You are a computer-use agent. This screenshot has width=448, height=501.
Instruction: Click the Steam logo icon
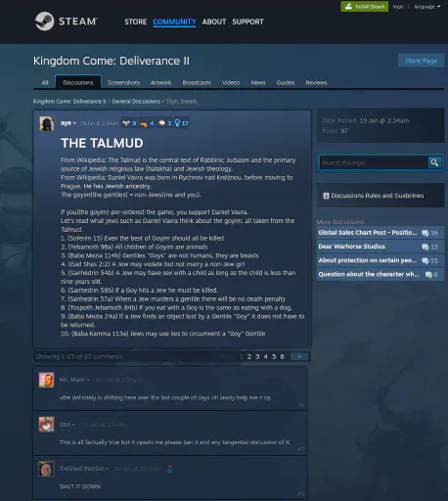pos(44,22)
